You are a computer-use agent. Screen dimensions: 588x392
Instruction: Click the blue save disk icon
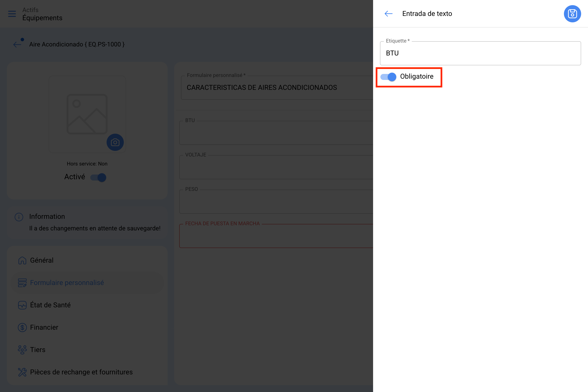tap(572, 14)
